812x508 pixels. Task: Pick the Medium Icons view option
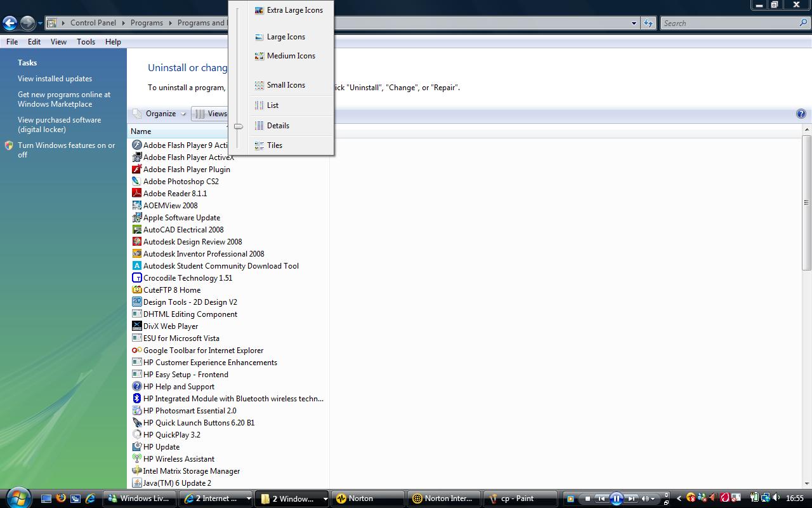(x=285, y=56)
